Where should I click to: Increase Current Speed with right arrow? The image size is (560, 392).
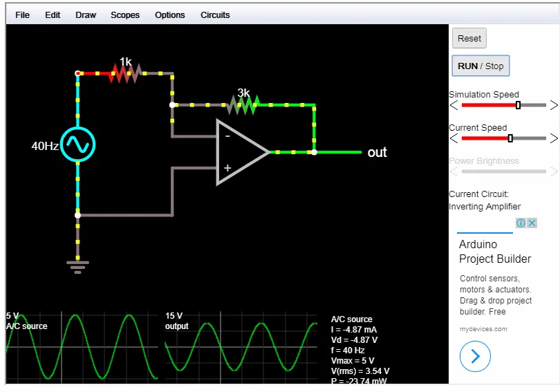(554, 138)
